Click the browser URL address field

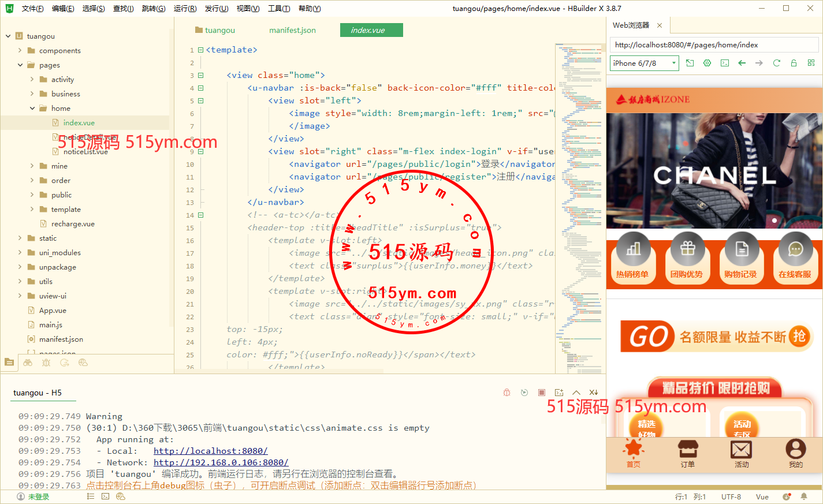tap(713, 45)
